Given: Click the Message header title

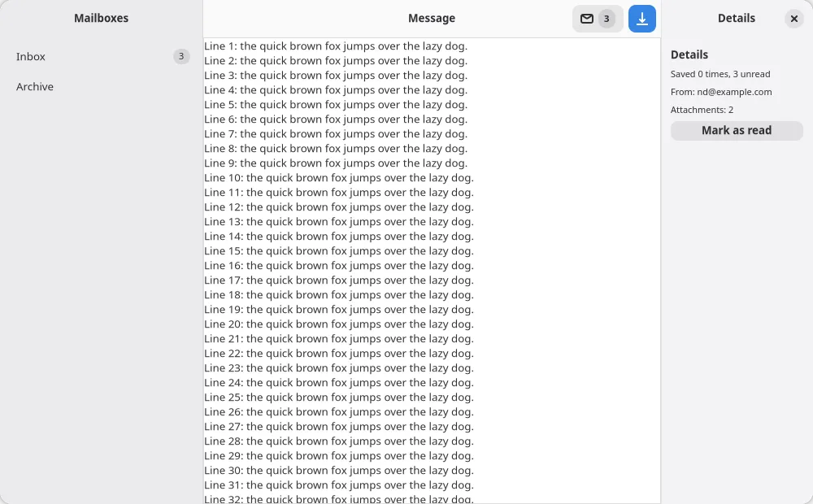Looking at the screenshot, I should 432,18.
